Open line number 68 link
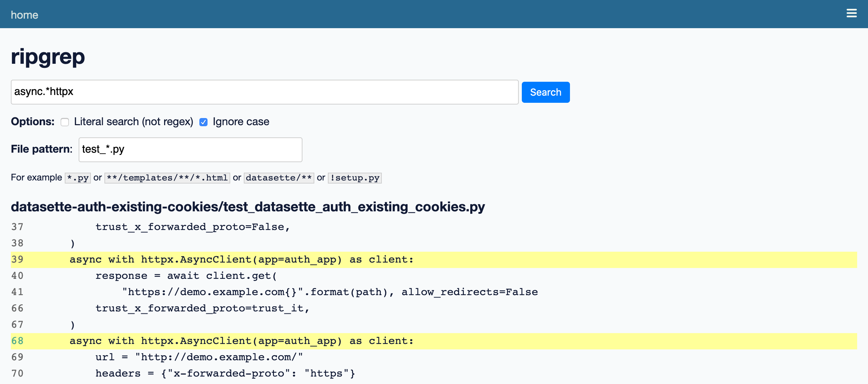 point(17,341)
